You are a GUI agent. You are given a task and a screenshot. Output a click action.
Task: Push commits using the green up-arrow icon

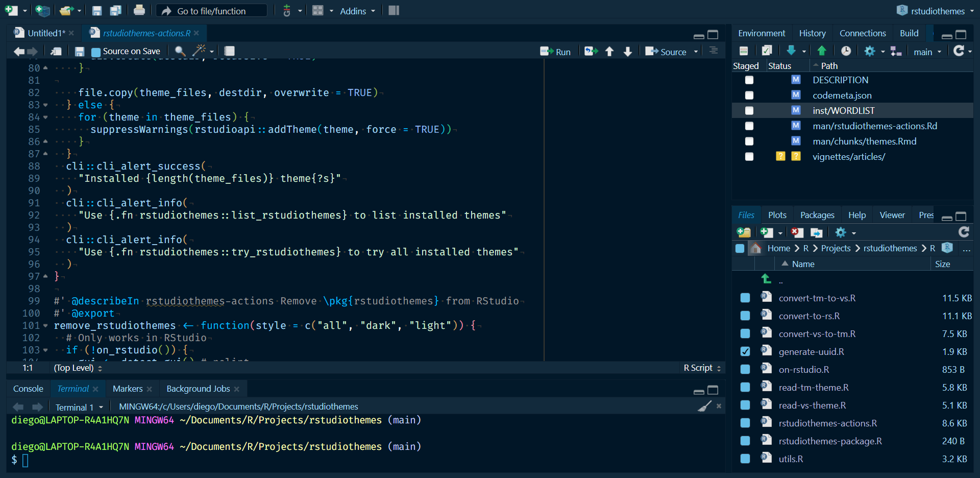click(x=822, y=51)
